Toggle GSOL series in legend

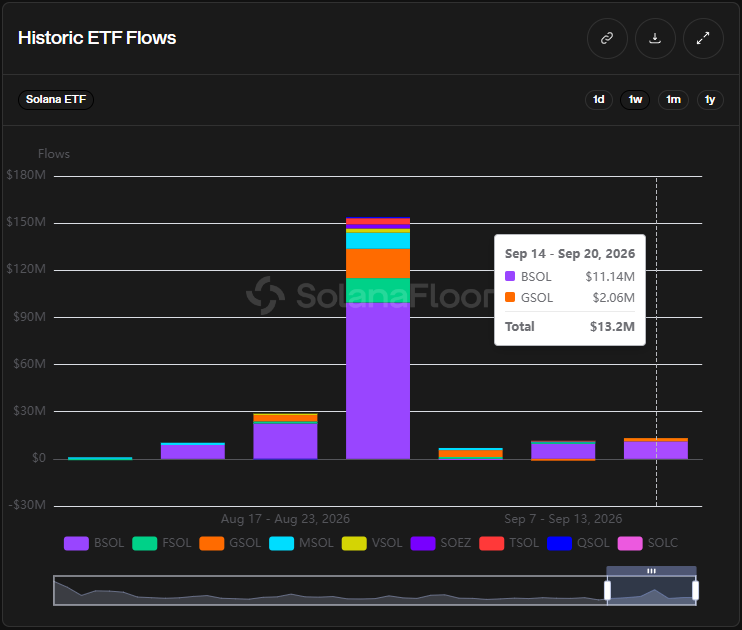230,543
